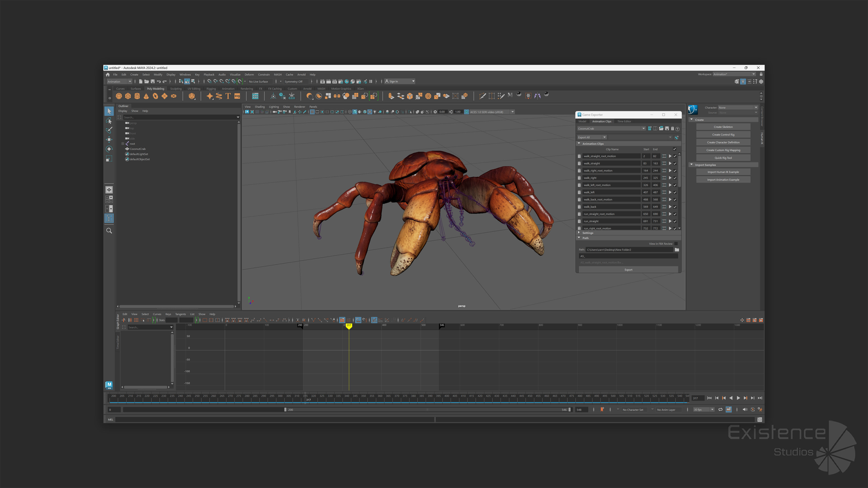Click the polygon cube shelf icon
Screen dimensions: 868x488
[128, 96]
